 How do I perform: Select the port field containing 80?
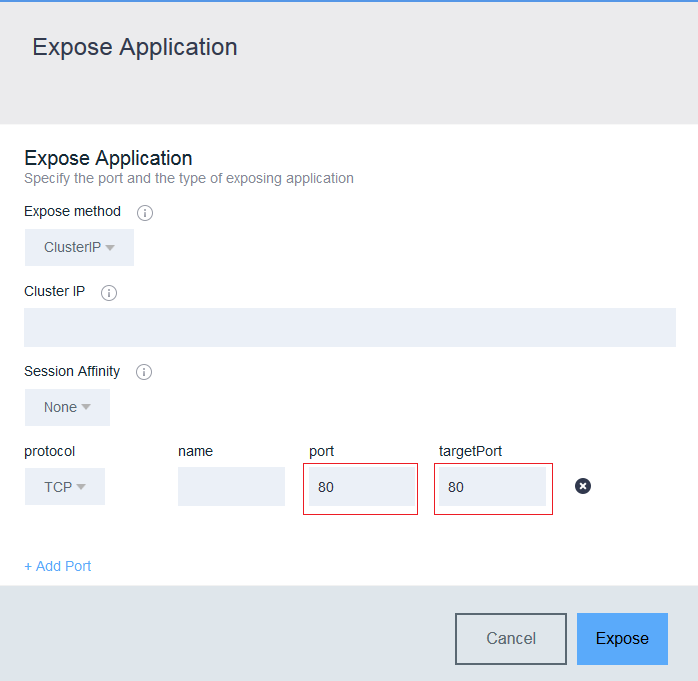362,486
